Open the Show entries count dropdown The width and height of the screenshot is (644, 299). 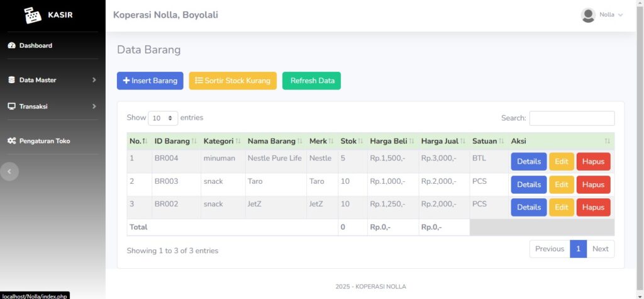[163, 118]
